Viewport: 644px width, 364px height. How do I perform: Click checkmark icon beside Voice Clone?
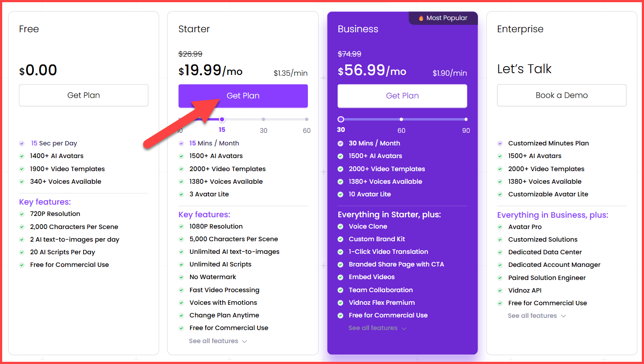click(x=340, y=226)
